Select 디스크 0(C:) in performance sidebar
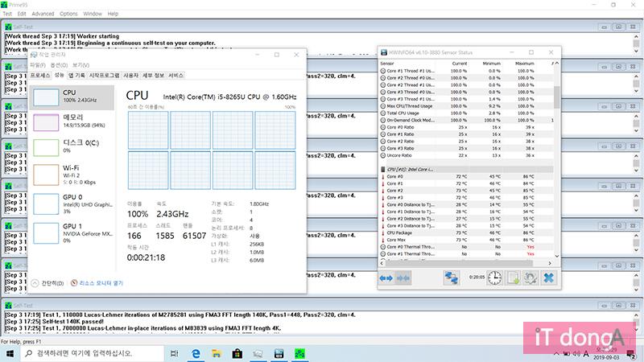Screen dimensions: 644x362 point(72,147)
